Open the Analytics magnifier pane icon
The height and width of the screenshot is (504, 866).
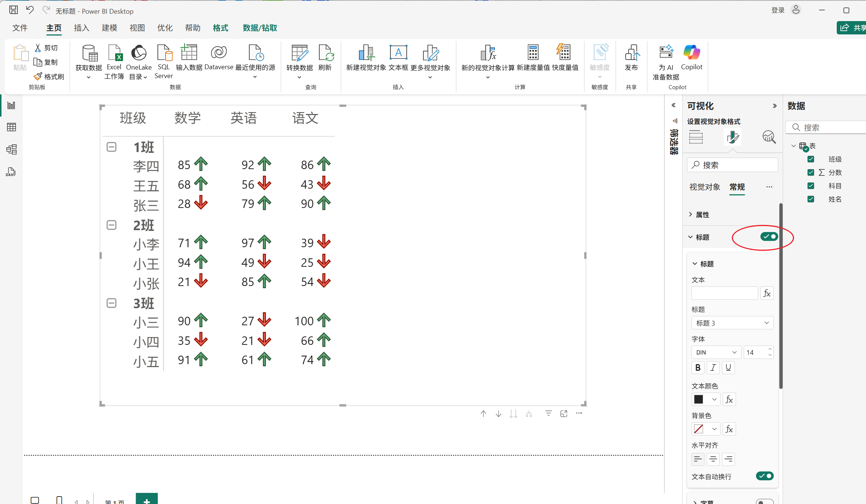tap(769, 137)
